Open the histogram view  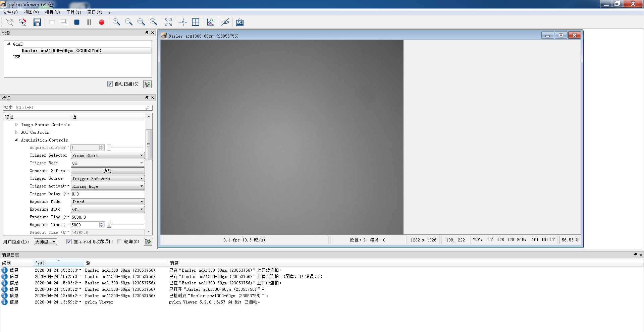click(210, 22)
